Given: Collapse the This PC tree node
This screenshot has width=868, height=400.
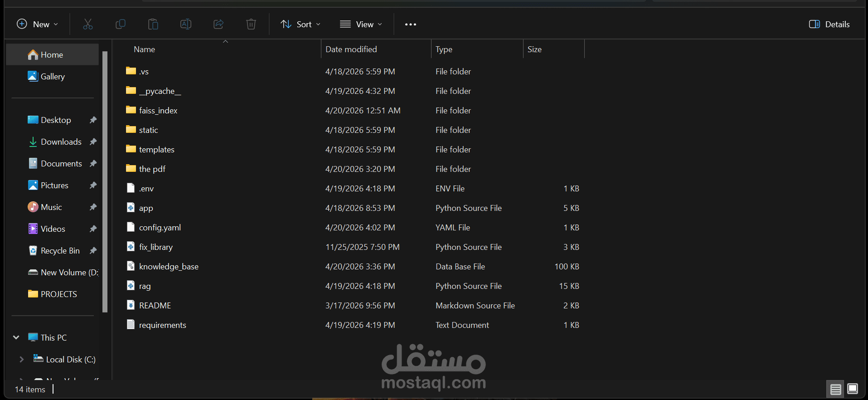Looking at the screenshot, I should (16, 337).
